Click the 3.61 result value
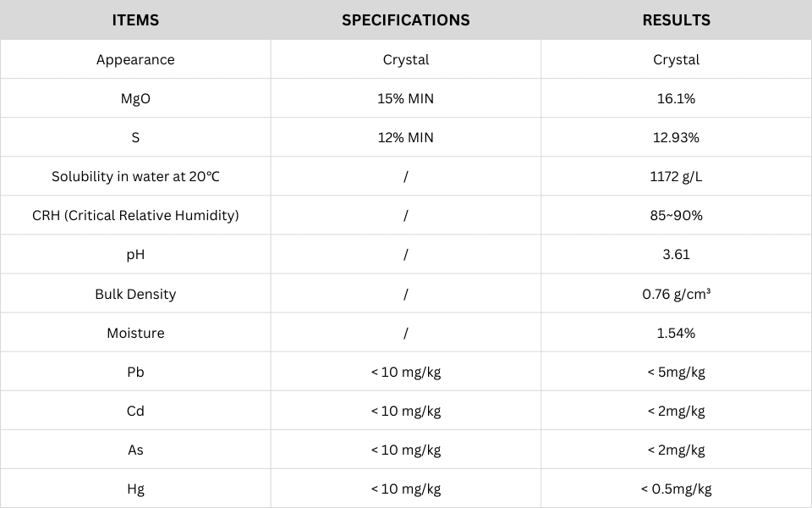Screen dimensions: 812x508 (677, 254)
